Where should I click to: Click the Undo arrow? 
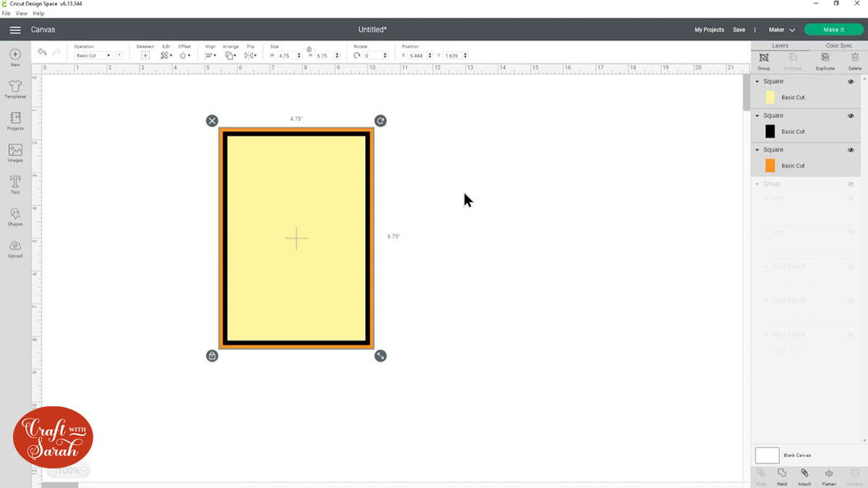tap(42, 52)
